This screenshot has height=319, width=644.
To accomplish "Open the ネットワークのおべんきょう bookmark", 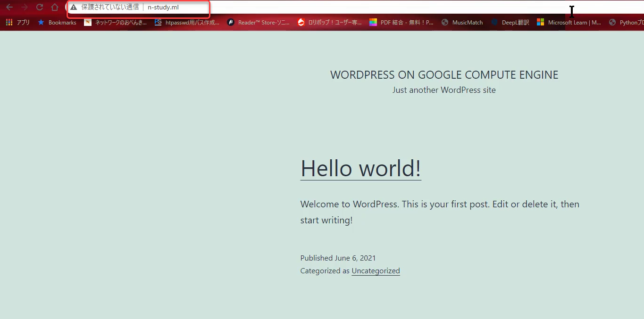I will pyautogui.click(x=116, y=22).
